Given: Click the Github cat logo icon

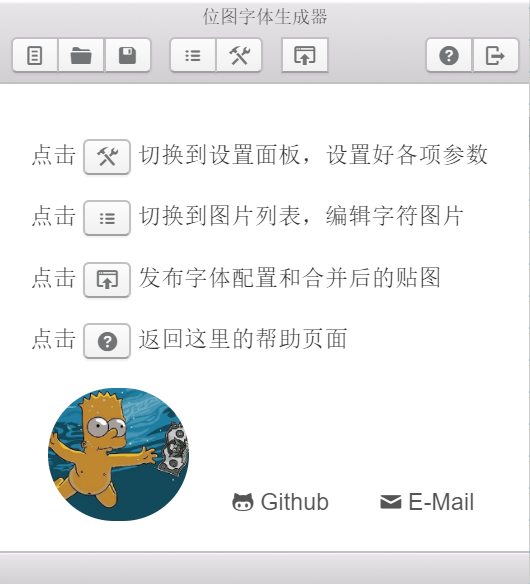Looking at the screenshot, I should 243,502.
